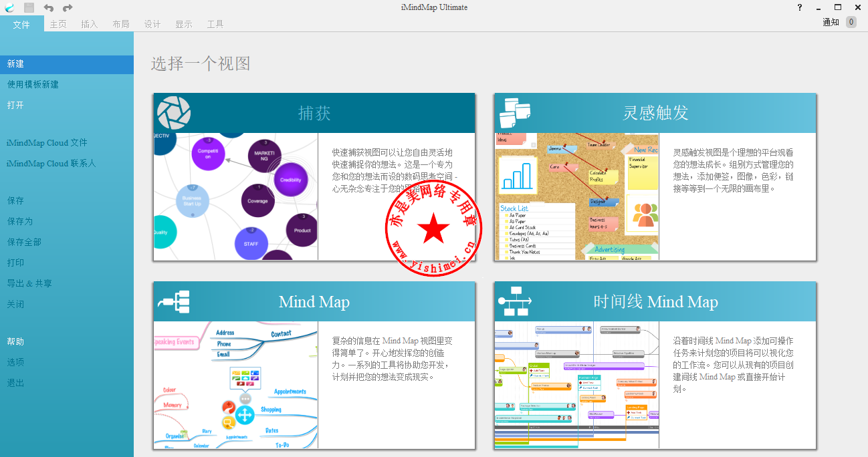The height and width of the screenshot is (457, 868).
Task: Click the Mind Map branch icon
Action: click(174, 302)
